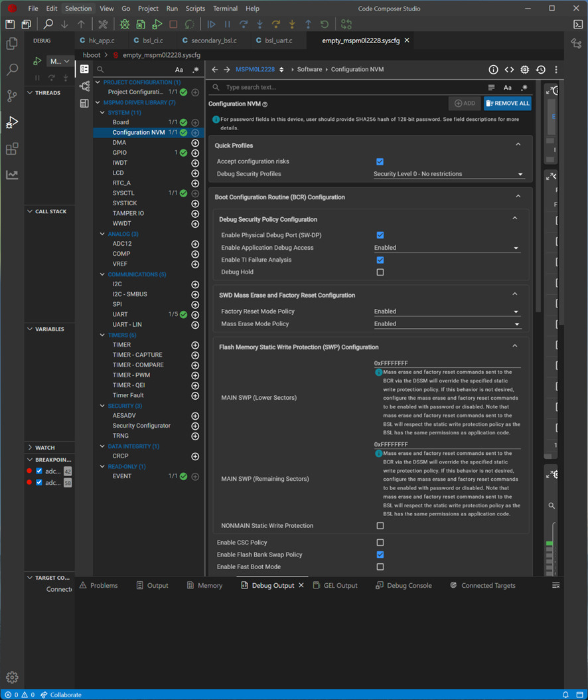The height and width of the screenshot is (700, 588).
Task: Edit MAIN SWP (Lower Sectors) value field
Action: 447,363
